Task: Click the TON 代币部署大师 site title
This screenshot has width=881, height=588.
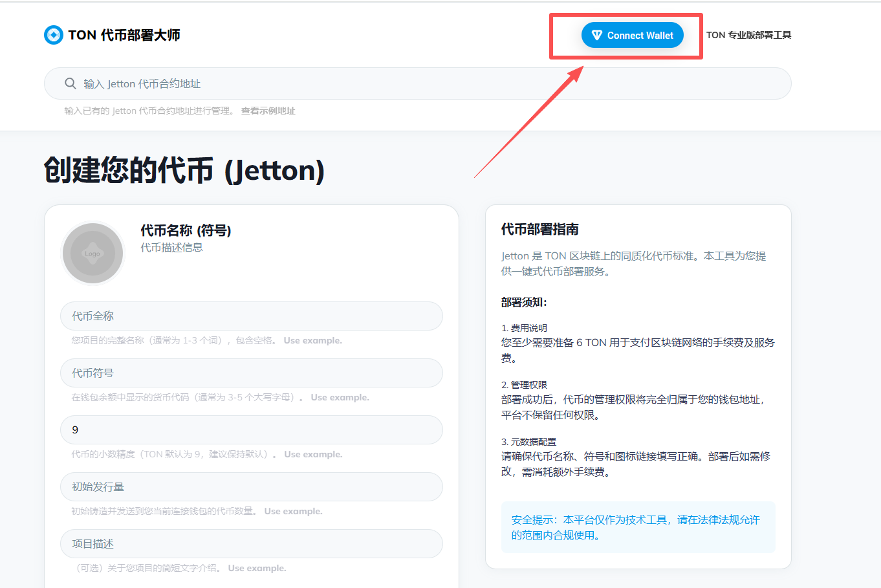Action: pyautogui.click(x=124, y=35)
